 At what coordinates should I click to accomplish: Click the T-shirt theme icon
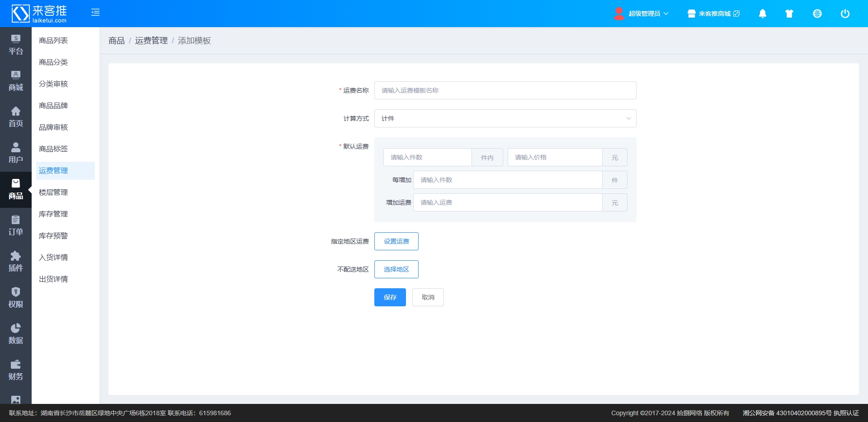click(x=789, y=14)
